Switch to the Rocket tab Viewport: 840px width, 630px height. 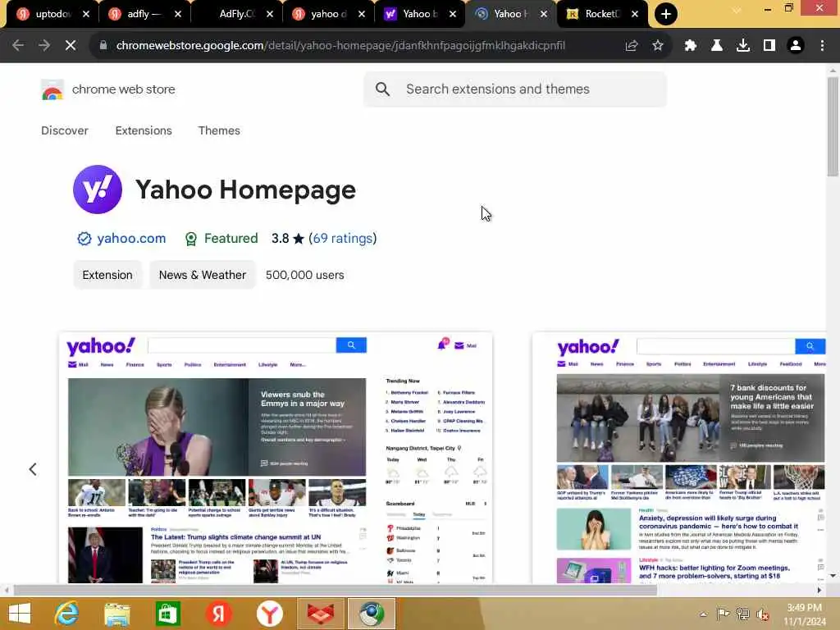(595, 14)
